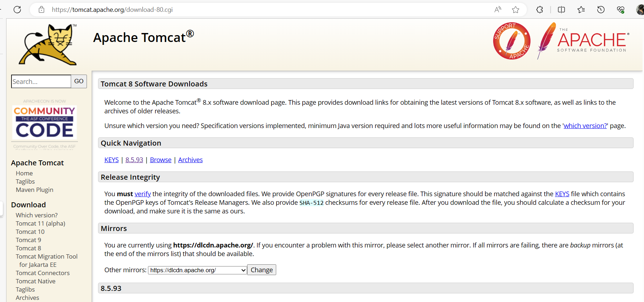Open Tomcat 9 download page
The height and width of the screenshot is (302, 644).
28,240
